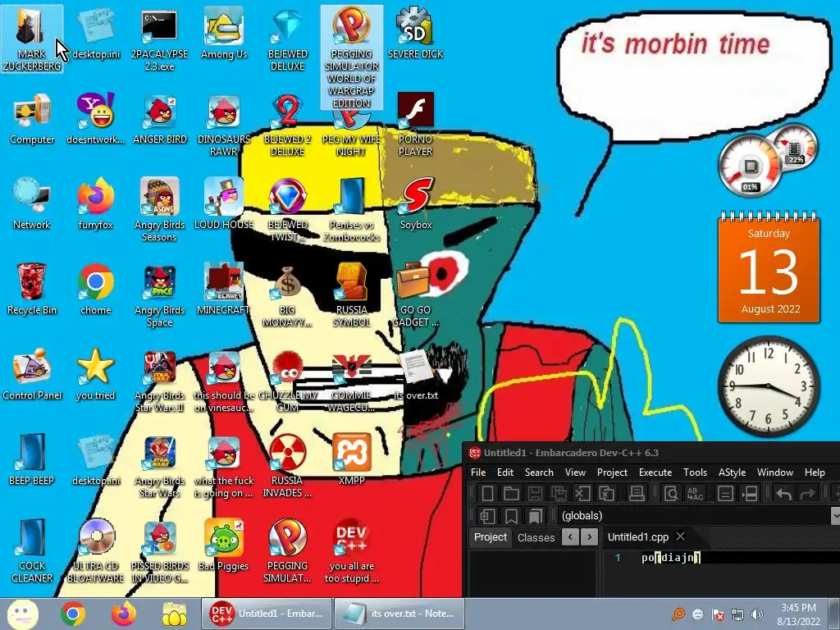Click the Print icon in Dev-C++ toolbar
The height and width of the screenshot is (630, 840).
(637, 493)
